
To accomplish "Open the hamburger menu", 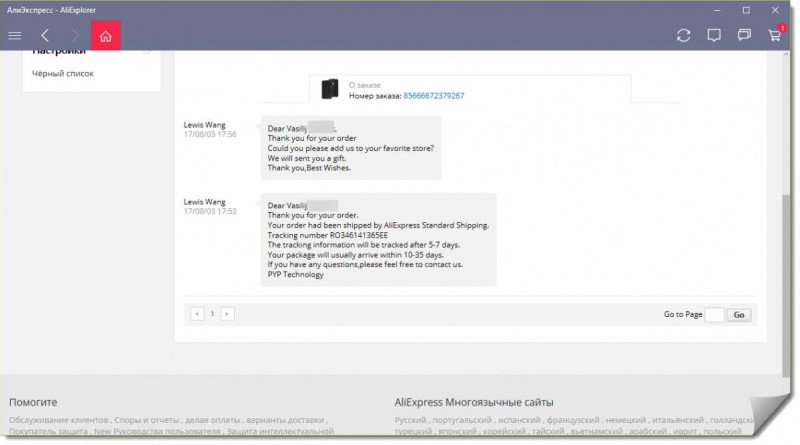I will point(15,36).
